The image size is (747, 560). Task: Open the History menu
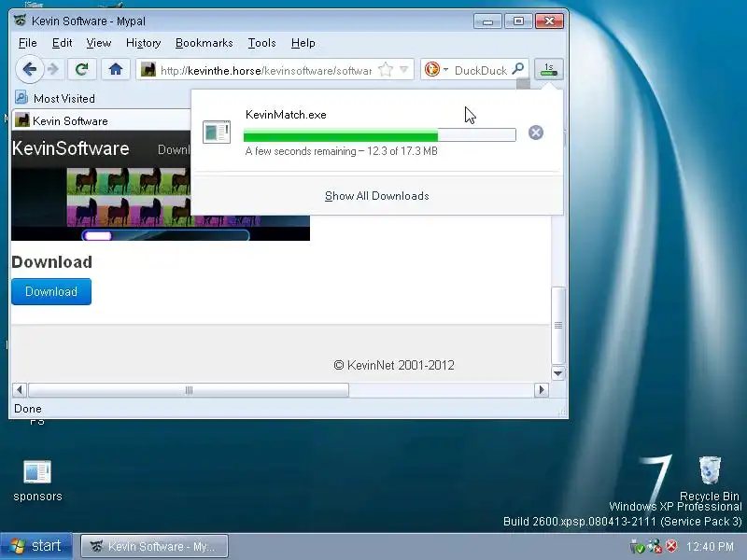pyautogui.click(x=143, y=43)
